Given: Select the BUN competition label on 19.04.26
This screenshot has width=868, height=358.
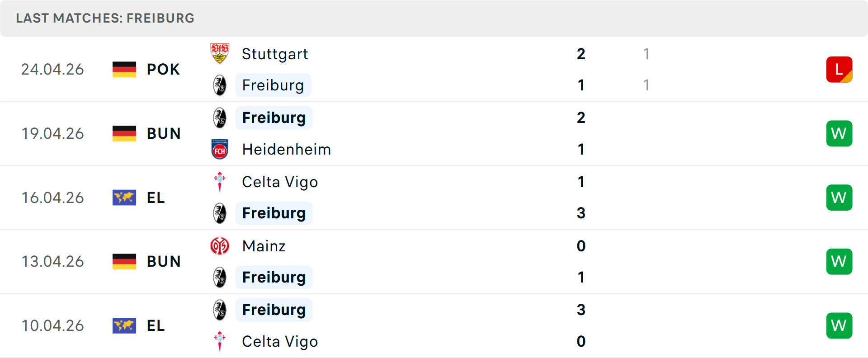Looking at the screenshot, I should click(163, 133).
